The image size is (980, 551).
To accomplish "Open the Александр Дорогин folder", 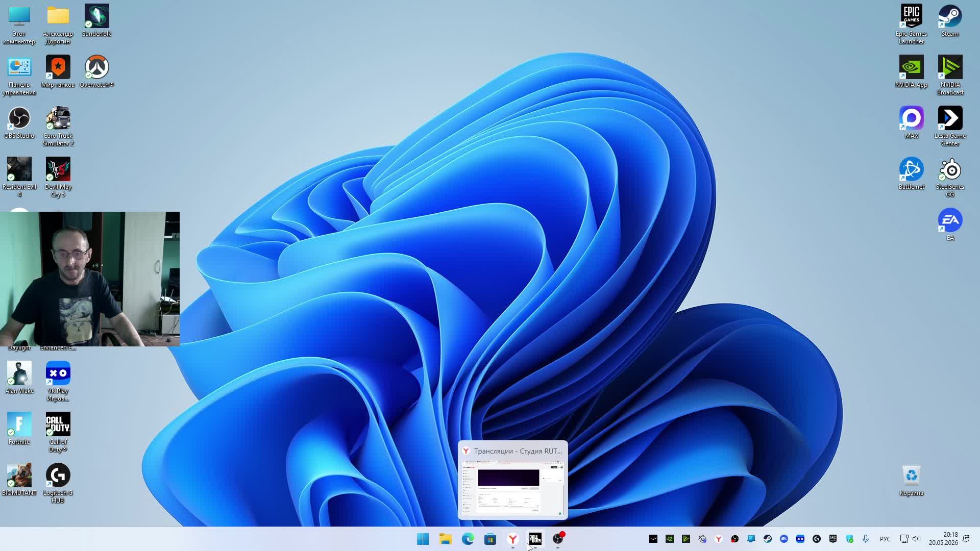I will point(58,24).
